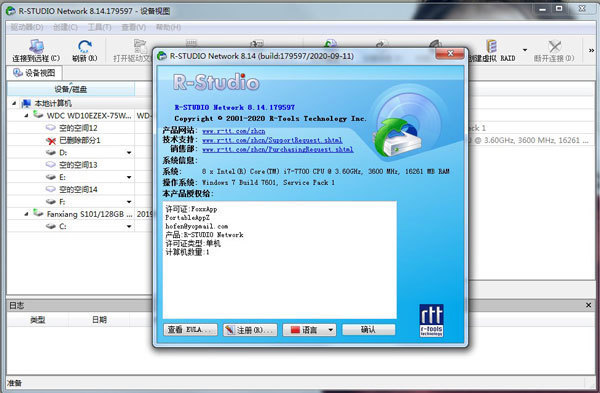
Task: Open the SupportRequest.shtml support link
Action: point(272,140)
